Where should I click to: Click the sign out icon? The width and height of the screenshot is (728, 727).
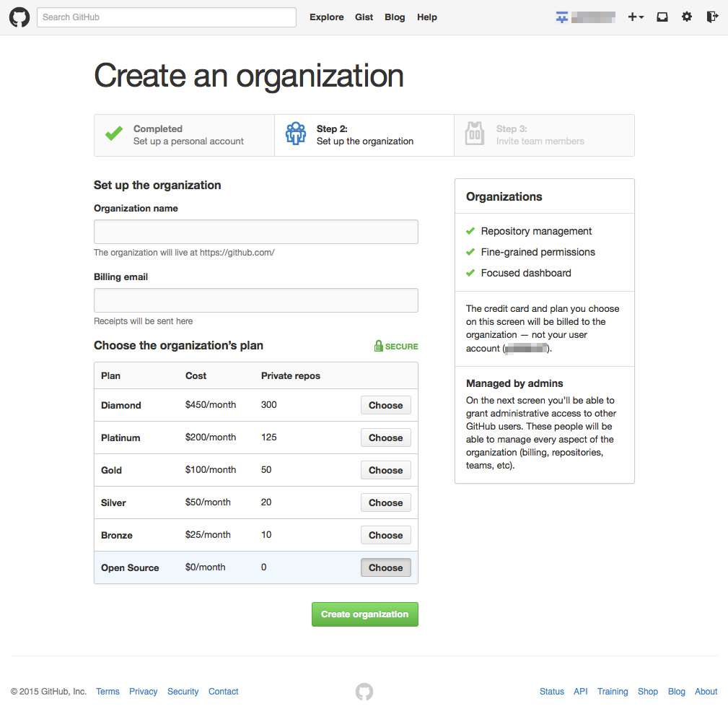[x=711, y=16]
